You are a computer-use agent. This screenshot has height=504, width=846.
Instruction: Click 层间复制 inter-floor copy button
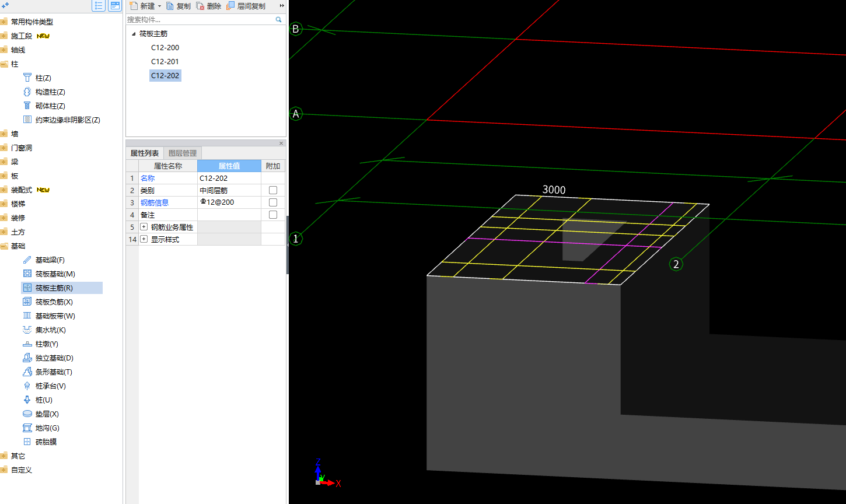click(x=246, y=6)
